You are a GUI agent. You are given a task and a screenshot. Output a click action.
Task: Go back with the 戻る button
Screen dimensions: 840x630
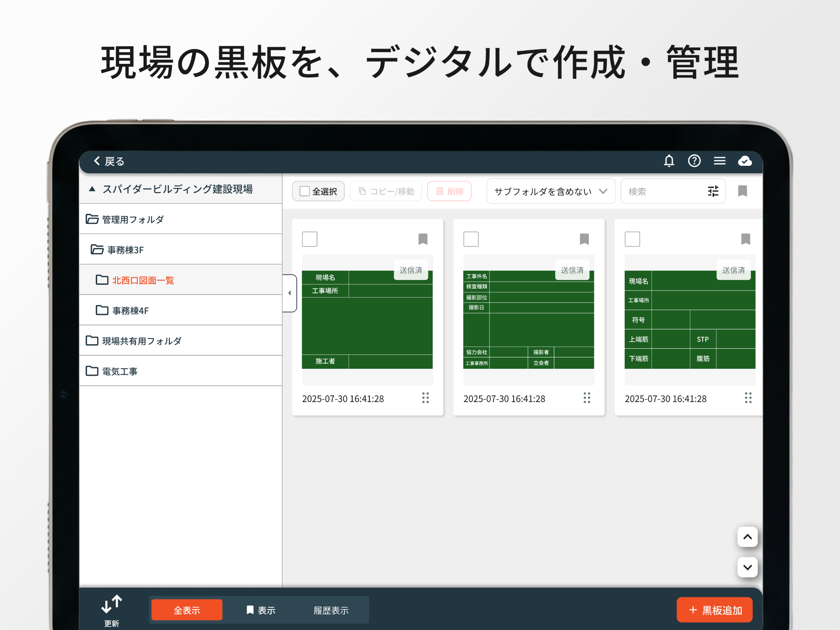(109, 161)
